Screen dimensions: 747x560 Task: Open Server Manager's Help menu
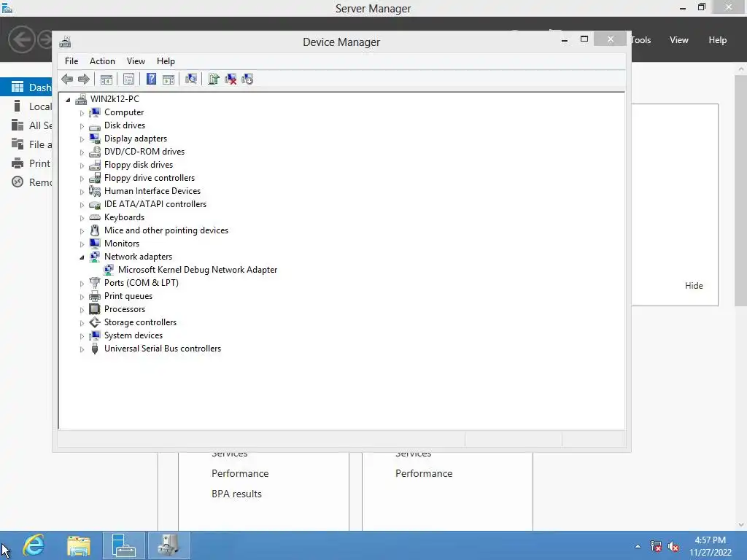(x=718, y=40)
